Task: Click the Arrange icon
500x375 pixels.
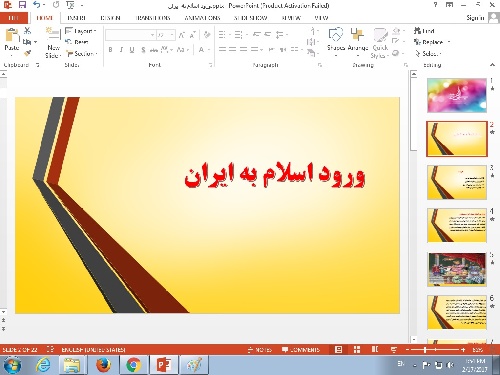Action: (x=357, y=35)
